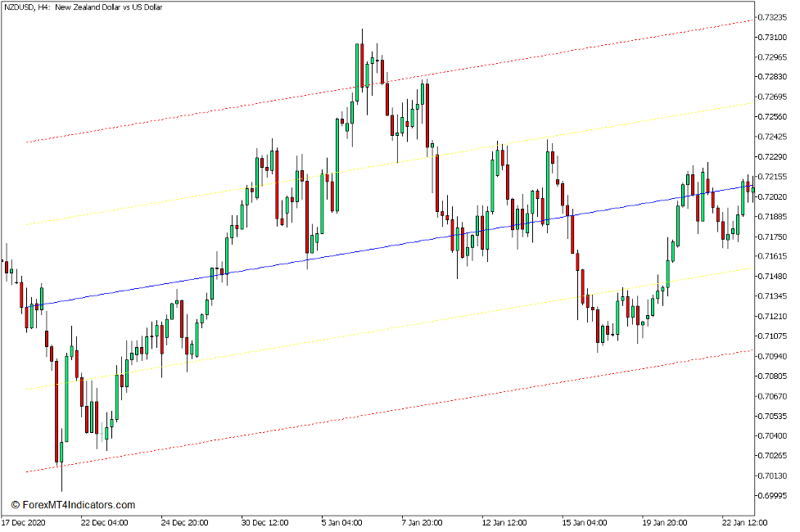Click the 0.71345 price scale value
The image size is (800, 532).
tap(773, 296)
